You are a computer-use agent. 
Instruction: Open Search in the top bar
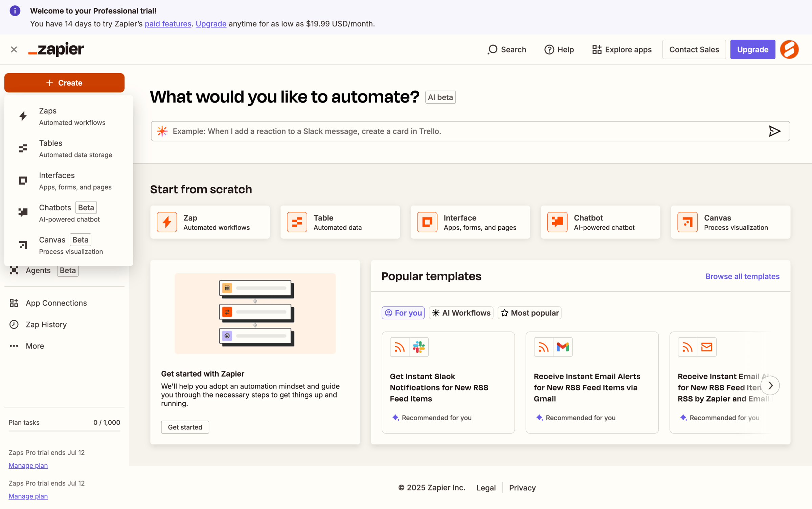506,49
